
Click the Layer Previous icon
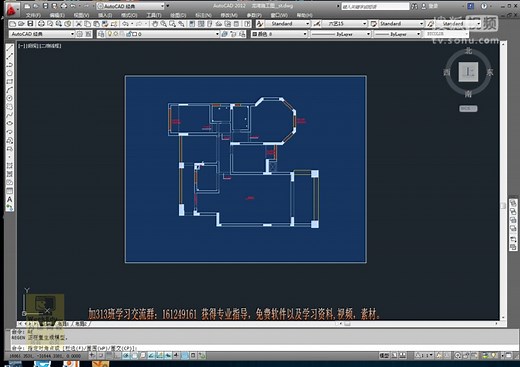click(x=233, y=34)
